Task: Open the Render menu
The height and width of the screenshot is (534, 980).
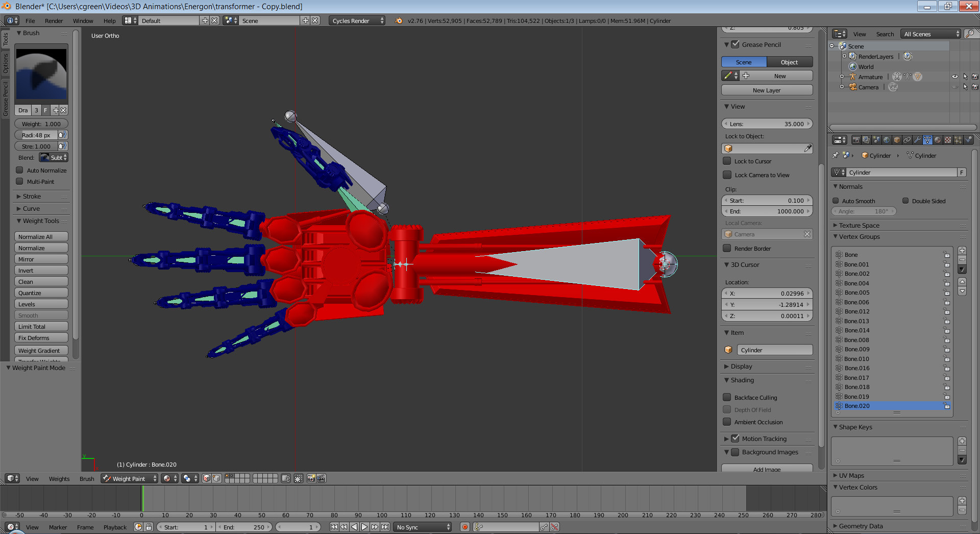Action: pos(54,20)
